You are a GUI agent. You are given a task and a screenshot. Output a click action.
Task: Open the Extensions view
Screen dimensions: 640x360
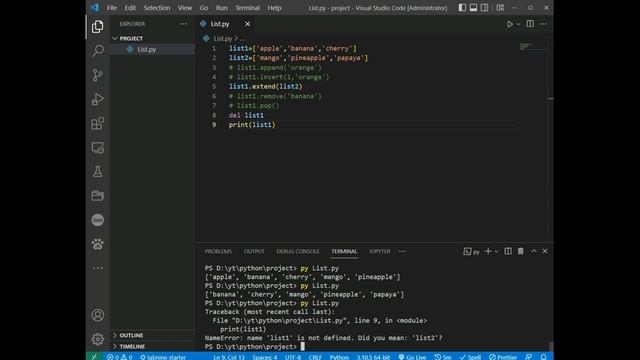98,123
